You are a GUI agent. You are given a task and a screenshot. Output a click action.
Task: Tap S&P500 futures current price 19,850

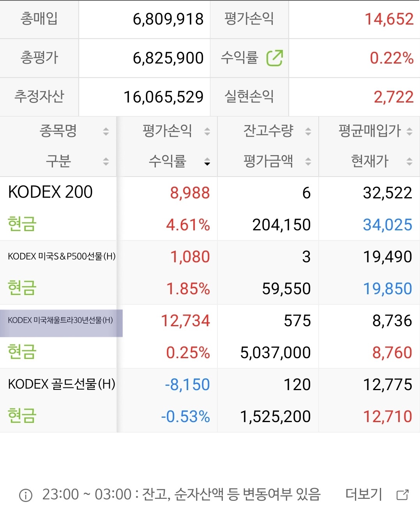(x=387, y=289)
